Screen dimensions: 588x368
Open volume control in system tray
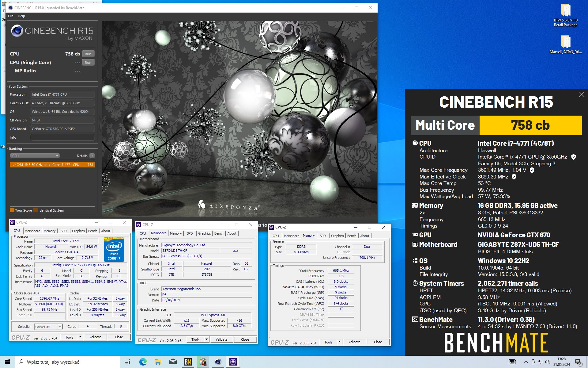pos(548,362)
